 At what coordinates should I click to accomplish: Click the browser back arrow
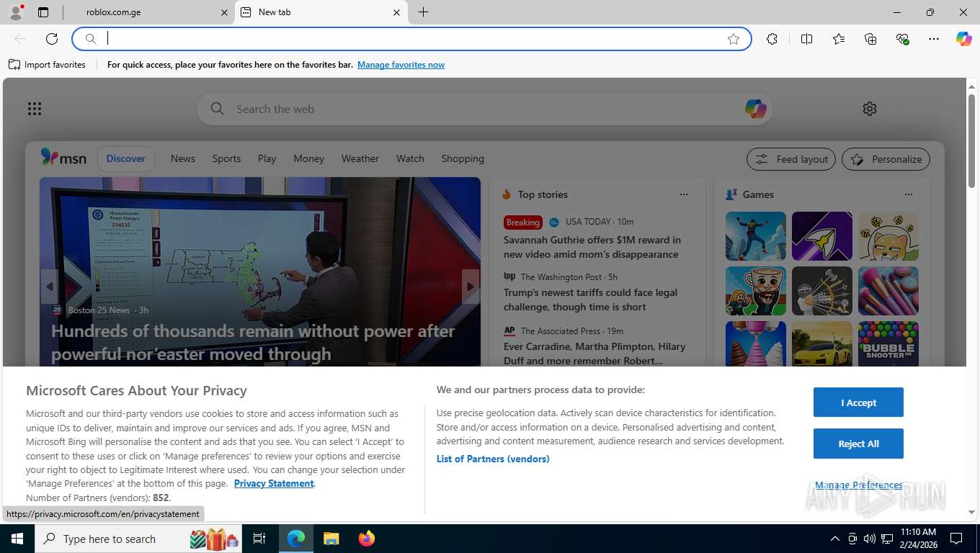20,39
